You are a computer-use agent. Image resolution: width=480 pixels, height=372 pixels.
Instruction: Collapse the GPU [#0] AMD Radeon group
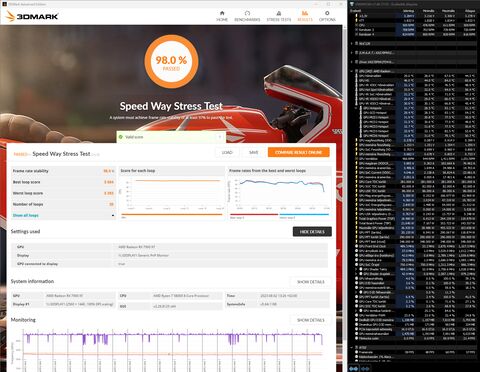[351, 71]
